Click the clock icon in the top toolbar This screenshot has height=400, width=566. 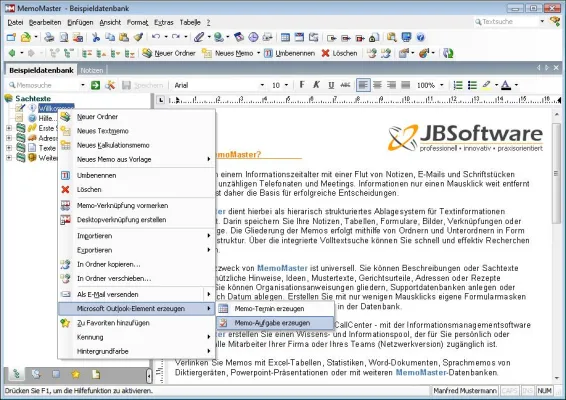tap(253, 37)
